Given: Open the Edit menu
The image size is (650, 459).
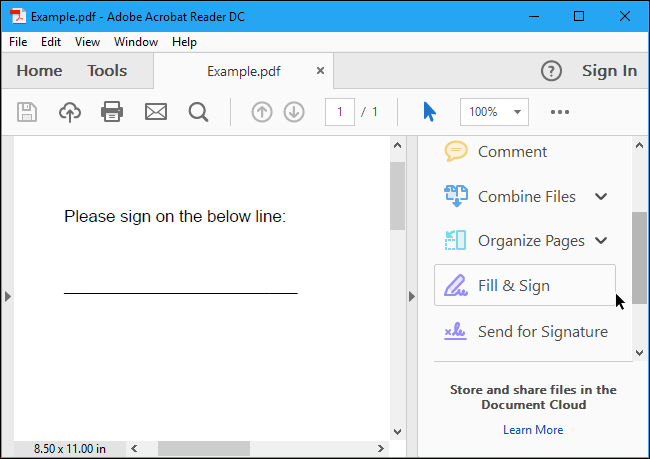Looking at the screenshot, I should (x=51, y=42).
